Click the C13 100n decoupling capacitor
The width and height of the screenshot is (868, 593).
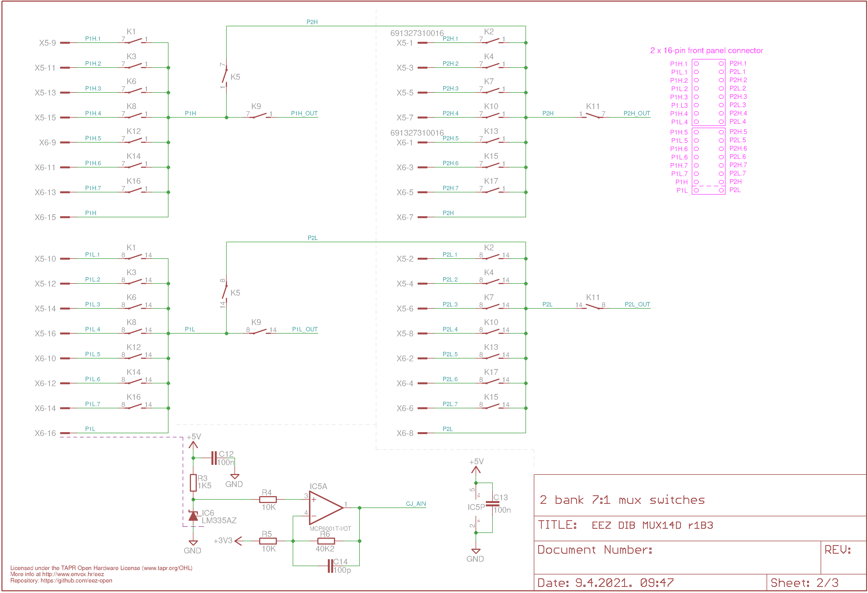click(493, 504)
